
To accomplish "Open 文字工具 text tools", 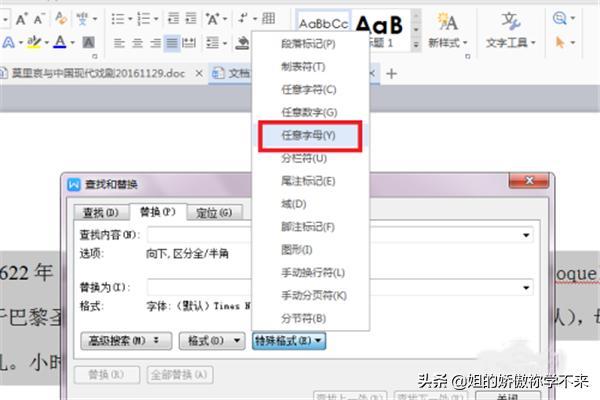I will (x=510, y=30).
